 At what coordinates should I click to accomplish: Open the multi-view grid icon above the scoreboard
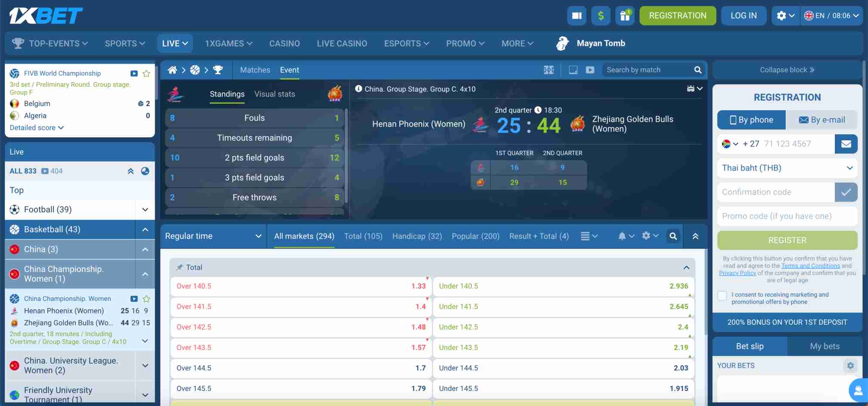point(549,70)
